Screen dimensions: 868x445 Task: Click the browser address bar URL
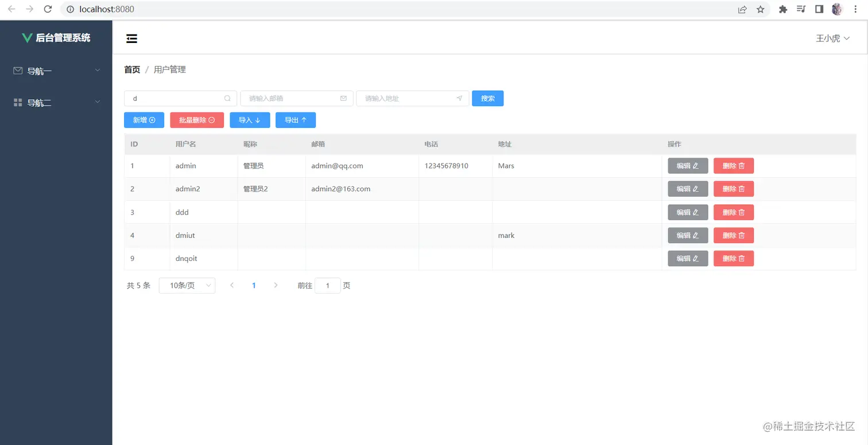107,9
